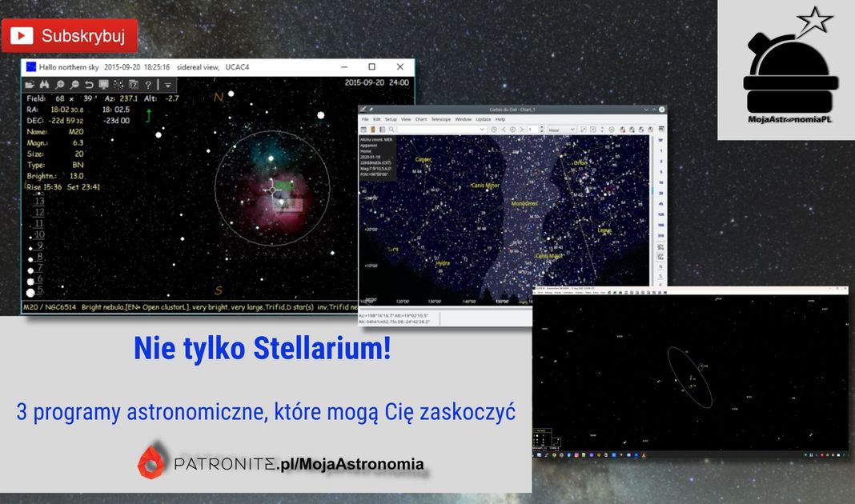Click the toolbar icon right of Hour dropdown
This screenshot has height=504, width=855.
[583, 130]
